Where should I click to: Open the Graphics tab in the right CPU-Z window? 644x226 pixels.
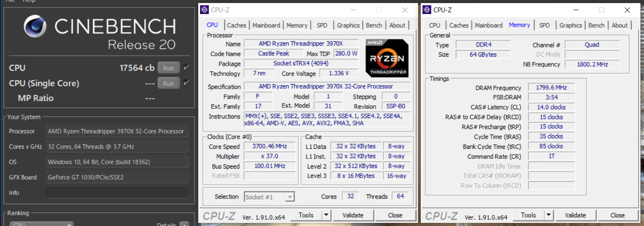tap(571, 25)
